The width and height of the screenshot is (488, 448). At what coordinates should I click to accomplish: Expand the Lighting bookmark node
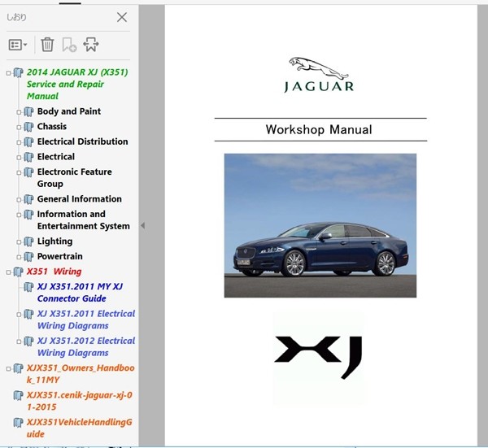pos(19,242)
